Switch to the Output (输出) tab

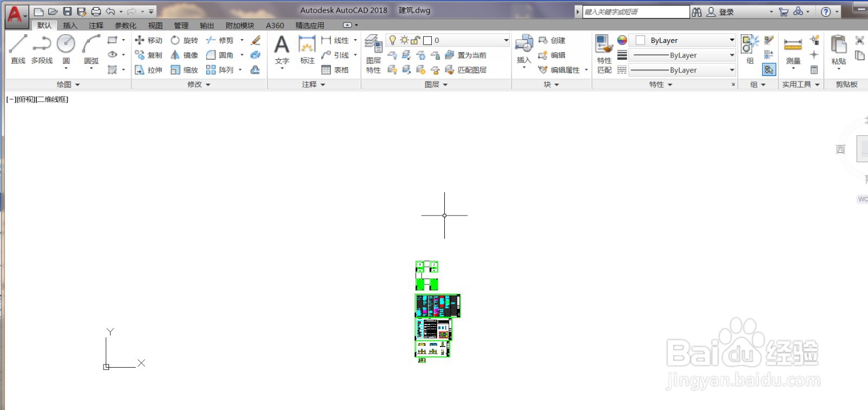point(207,26)
